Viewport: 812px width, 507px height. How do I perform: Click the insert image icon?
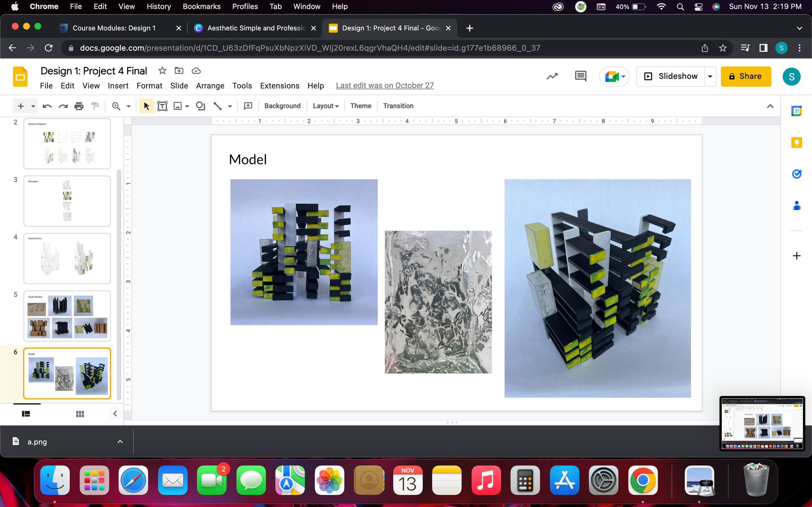coord(178,106)
